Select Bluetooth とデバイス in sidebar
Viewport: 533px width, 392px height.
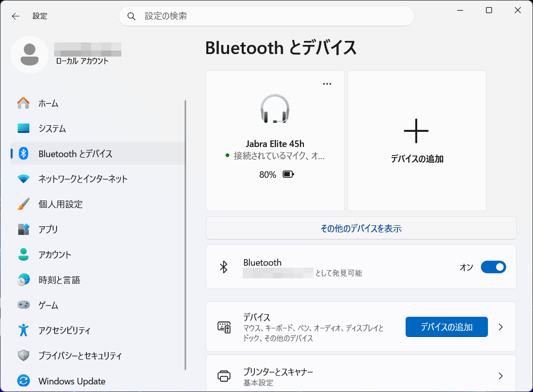[98, 154]
